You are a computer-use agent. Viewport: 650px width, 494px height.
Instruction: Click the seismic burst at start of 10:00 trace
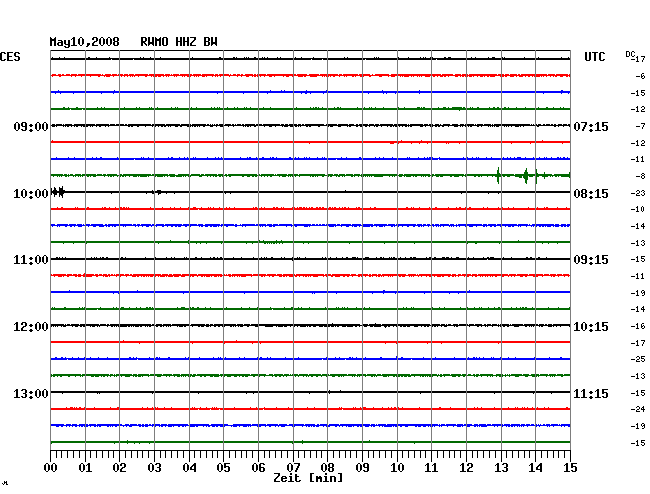(x=58, y=192)
